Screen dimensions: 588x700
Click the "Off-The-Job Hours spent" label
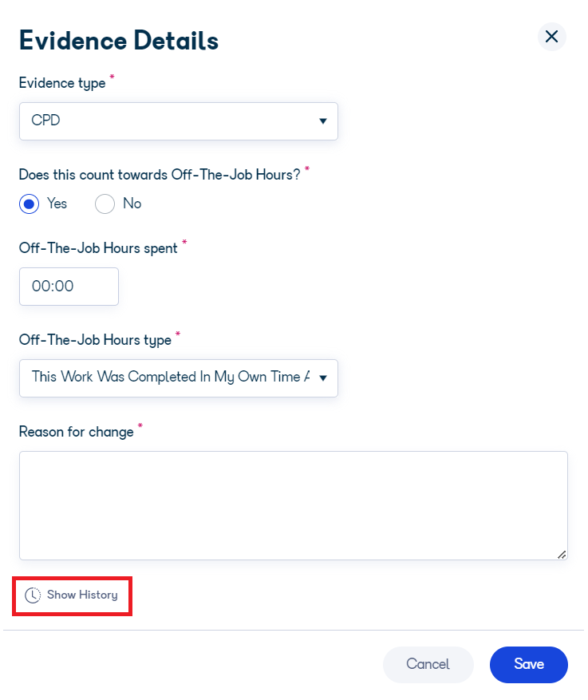98,248
